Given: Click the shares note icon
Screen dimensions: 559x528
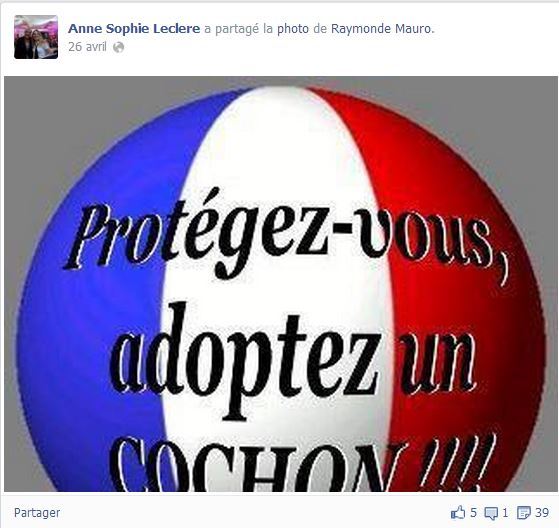Looking at the screenshot, I should (x=524, y=513).
